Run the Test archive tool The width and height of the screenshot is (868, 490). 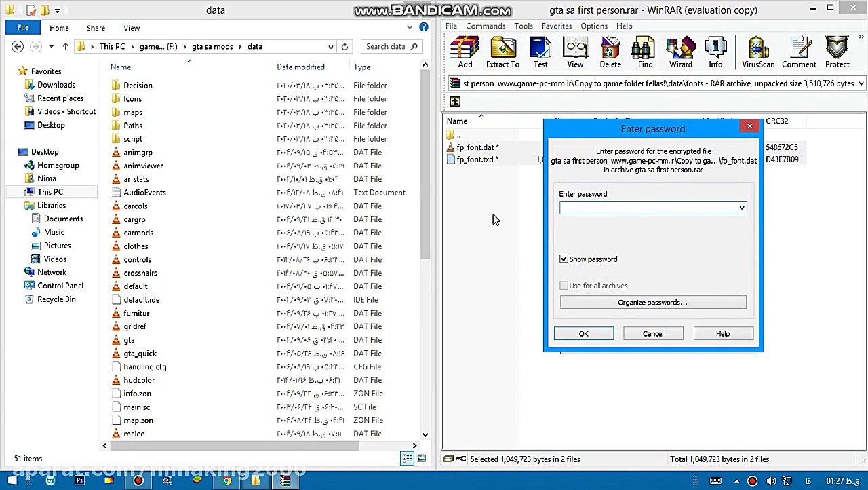pyautogui.click(x=540, y=53)
